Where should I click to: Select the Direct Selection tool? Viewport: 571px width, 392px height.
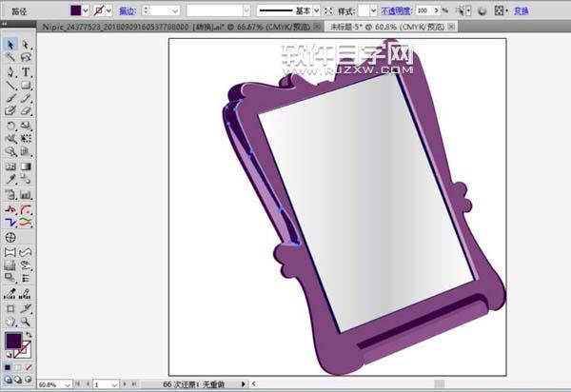tap(26, 45)
